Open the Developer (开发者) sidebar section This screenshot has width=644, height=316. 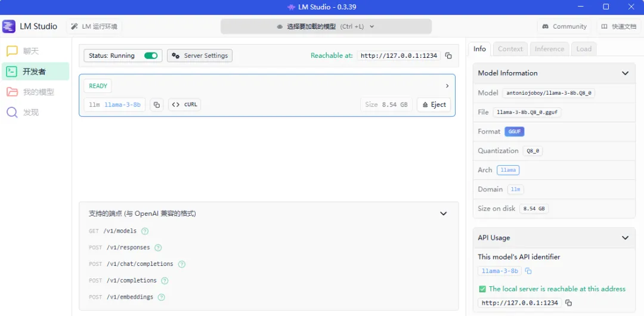pos(35,72)
